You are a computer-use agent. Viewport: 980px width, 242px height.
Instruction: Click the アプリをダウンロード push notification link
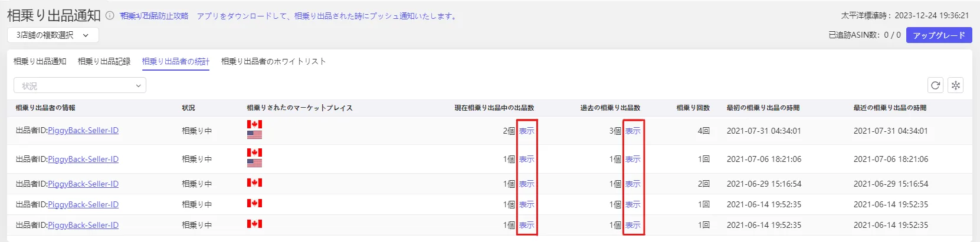pyautogui.click(x=327, y=16)
